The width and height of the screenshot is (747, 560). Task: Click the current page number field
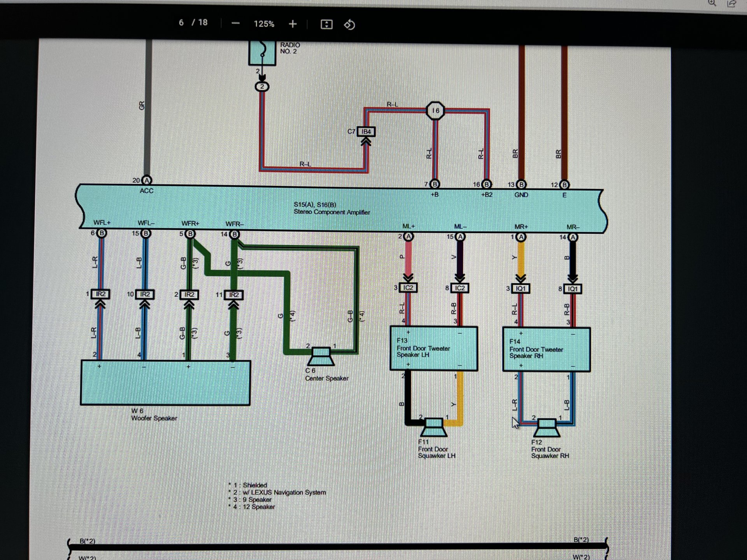coord(181,23)
